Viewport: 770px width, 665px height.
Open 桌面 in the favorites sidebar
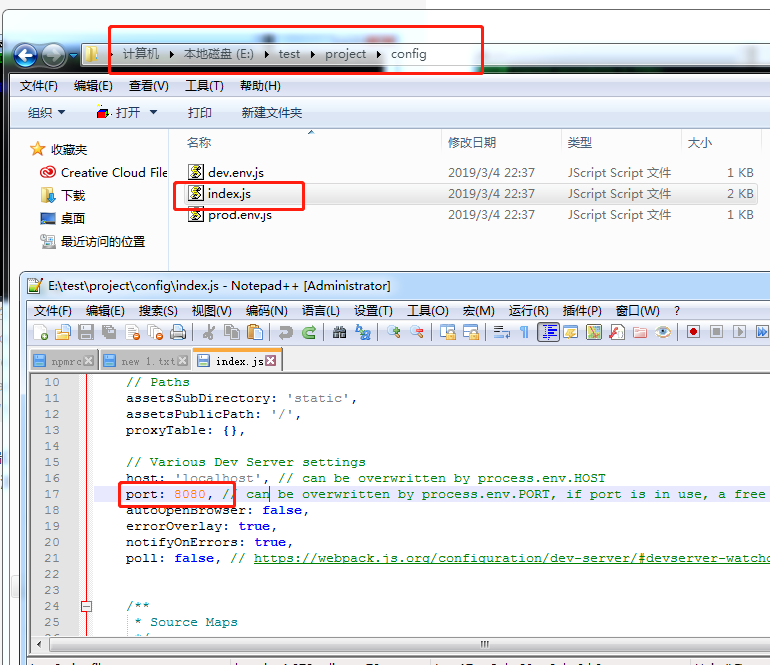(x=73, y=218)
